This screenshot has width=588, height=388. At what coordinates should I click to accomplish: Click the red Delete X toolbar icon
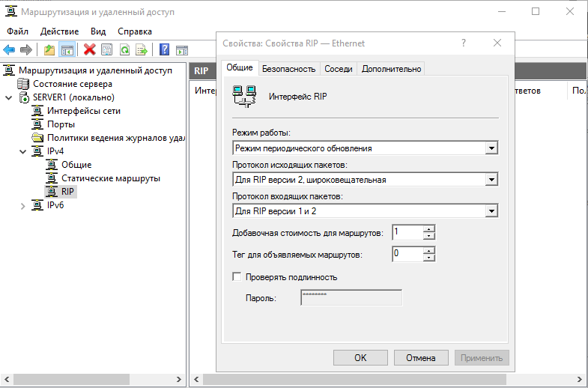click(x=90, y=49)
